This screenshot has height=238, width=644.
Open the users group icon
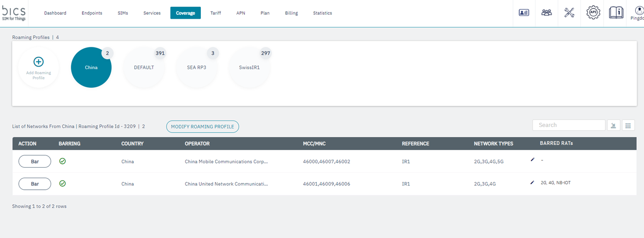(546, 13)
